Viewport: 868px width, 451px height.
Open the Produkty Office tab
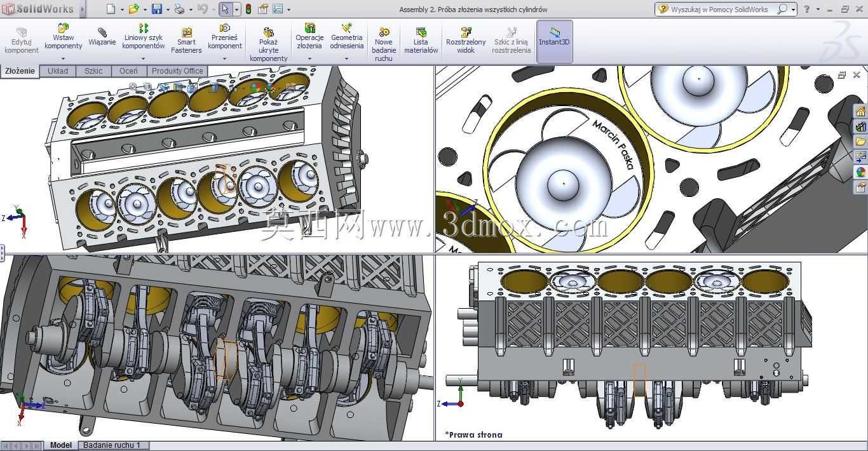tap(177, 71)
